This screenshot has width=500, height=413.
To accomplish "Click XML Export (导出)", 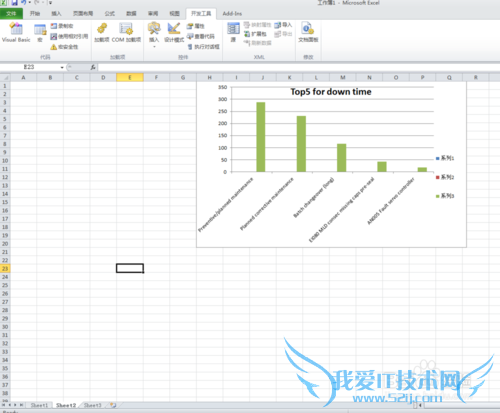I will [x=283, y=34].
